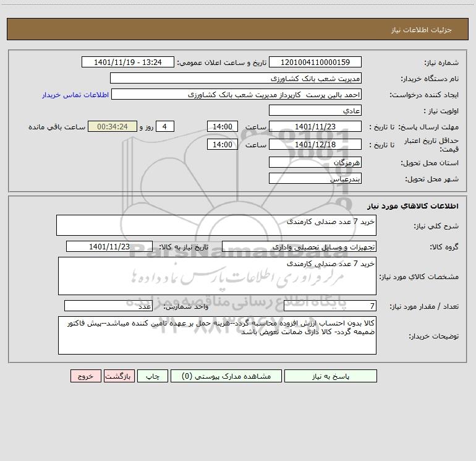Click the response deadline date 1401/11/23
Screen dimensions: 476x461
pos(315,126)
